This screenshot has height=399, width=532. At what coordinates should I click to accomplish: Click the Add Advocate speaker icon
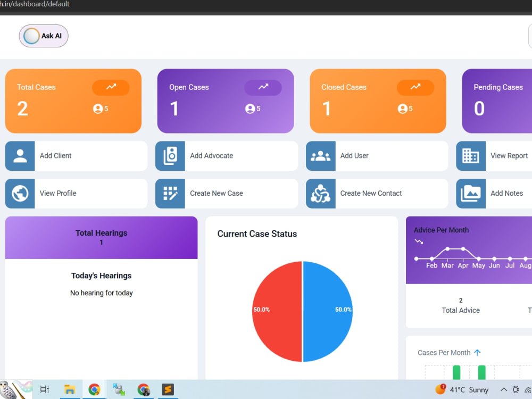170,156
